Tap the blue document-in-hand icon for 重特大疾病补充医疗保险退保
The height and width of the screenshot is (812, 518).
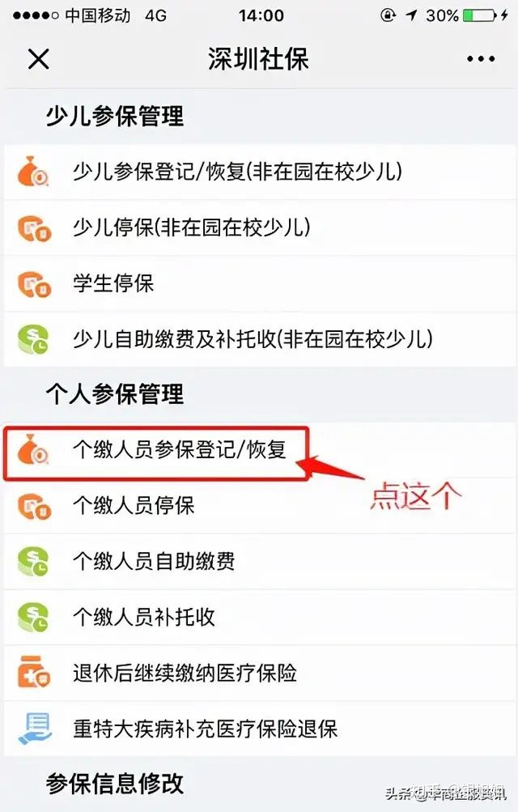pyautogui.click(x=34, y=728)
